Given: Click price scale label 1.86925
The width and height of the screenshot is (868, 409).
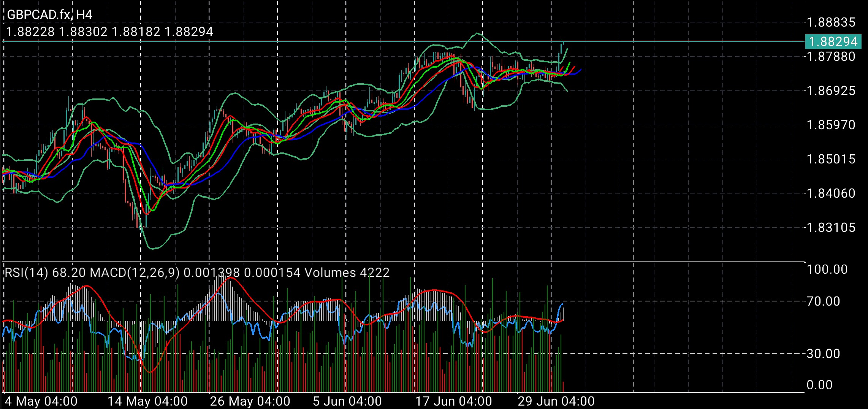Looking at the screenshot, I should pos(831,91).
